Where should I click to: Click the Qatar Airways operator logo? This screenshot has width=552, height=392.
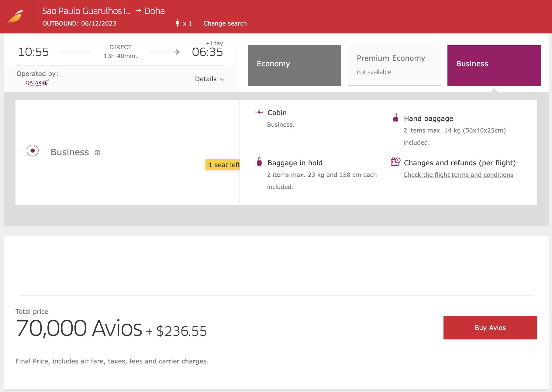pyautogui.click(x=37, y=83)
